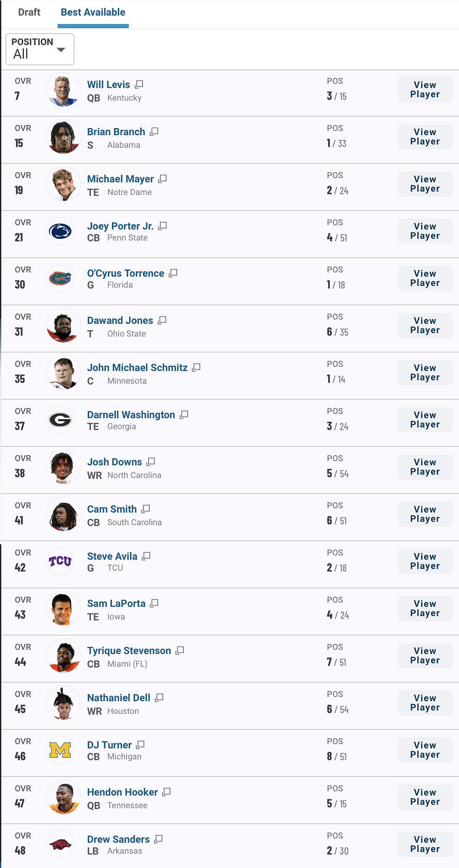459x868 pixels.
Task: Switch to the Draft tab
Action: point(29,12)
